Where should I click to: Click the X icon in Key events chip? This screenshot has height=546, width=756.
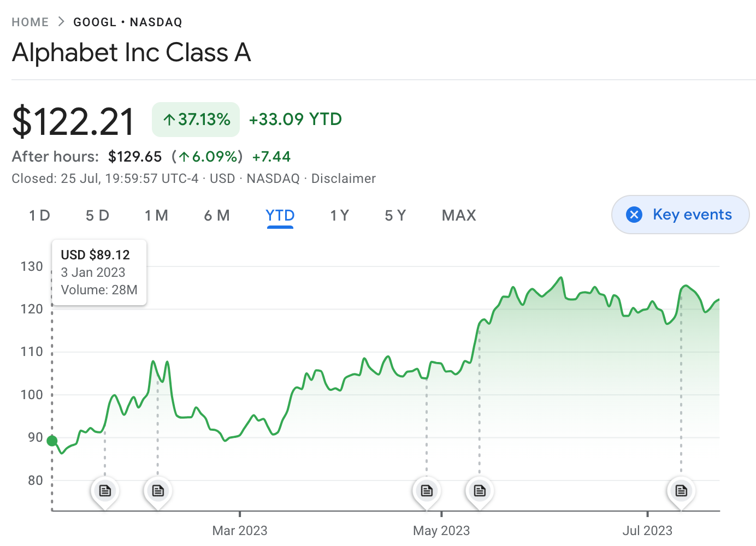coord(634,215)
